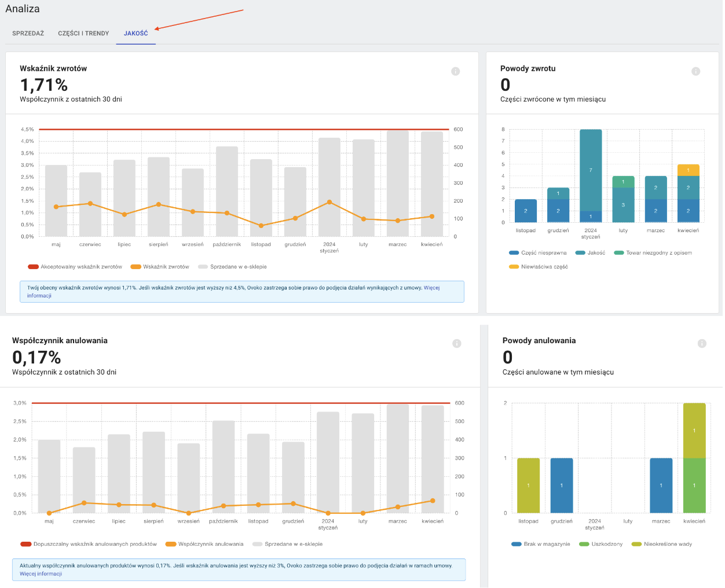Switch to CZĘŚCI I TRENDY tab

[x=83, y=34]
